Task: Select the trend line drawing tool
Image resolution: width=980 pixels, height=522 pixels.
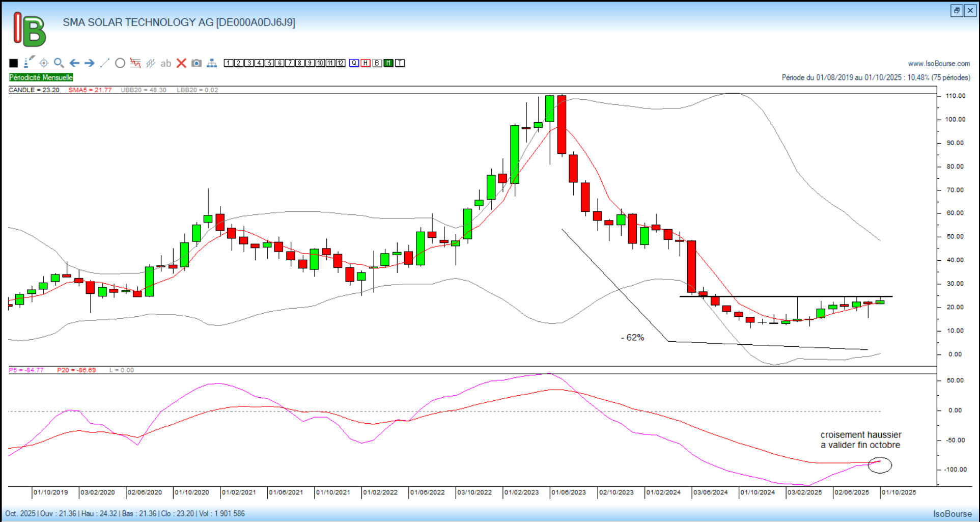Action: pos(105,63)
